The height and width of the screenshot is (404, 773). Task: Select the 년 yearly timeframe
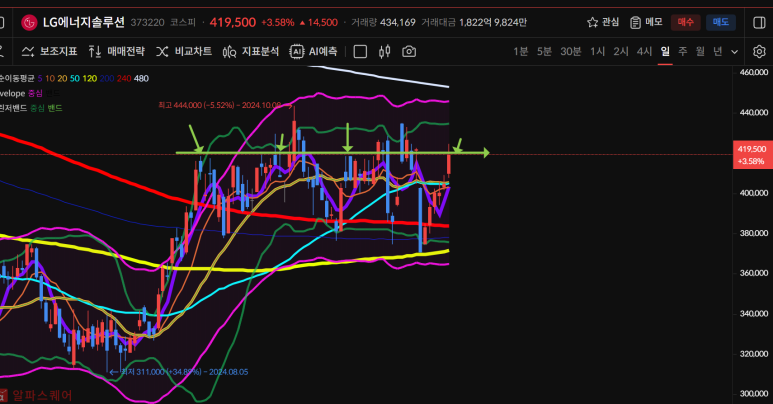tap(718, 51)
